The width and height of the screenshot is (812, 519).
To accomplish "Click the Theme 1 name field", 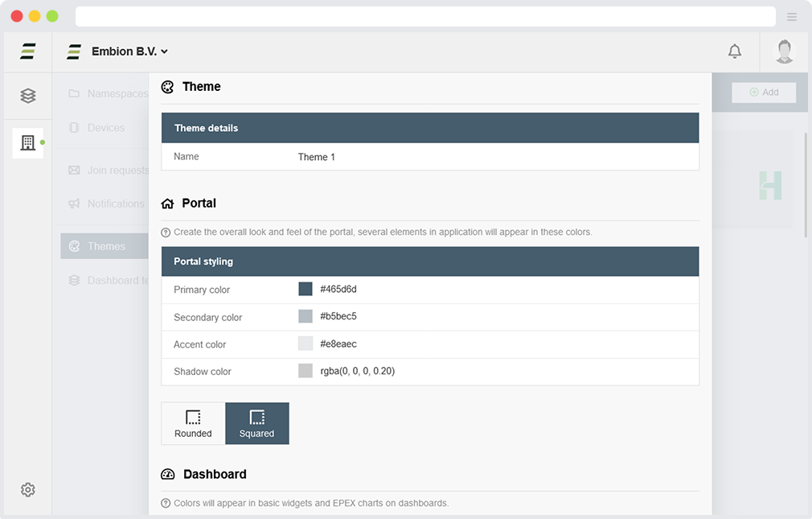I will [x=317, y=157].
